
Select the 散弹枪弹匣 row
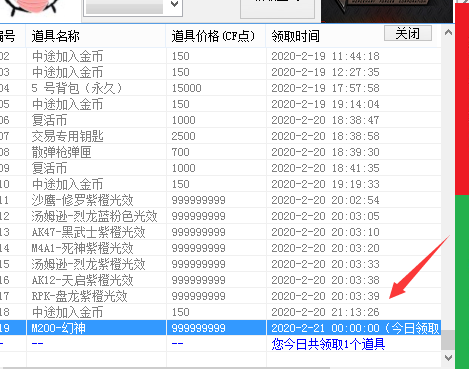click(220, 152)
